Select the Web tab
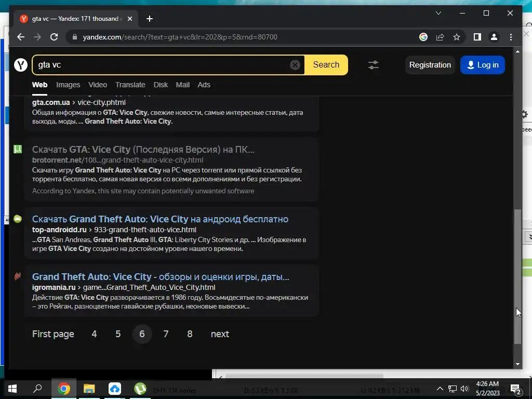 39,85
